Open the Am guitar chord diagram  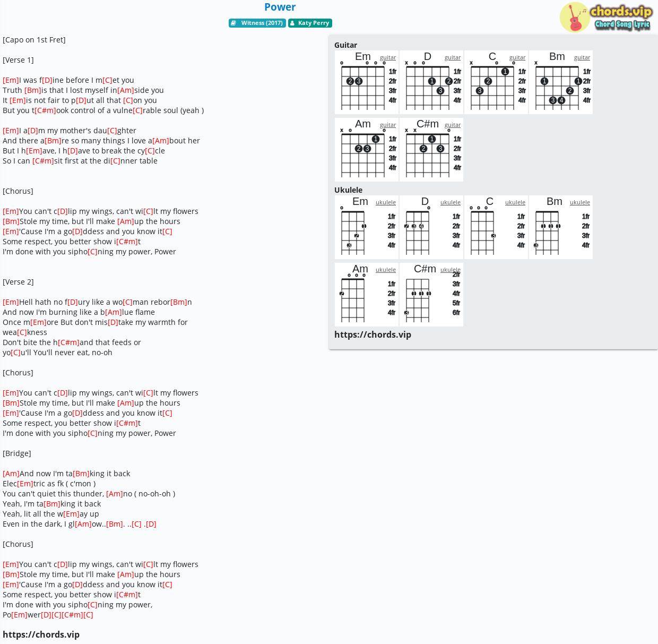coord(367,150)
